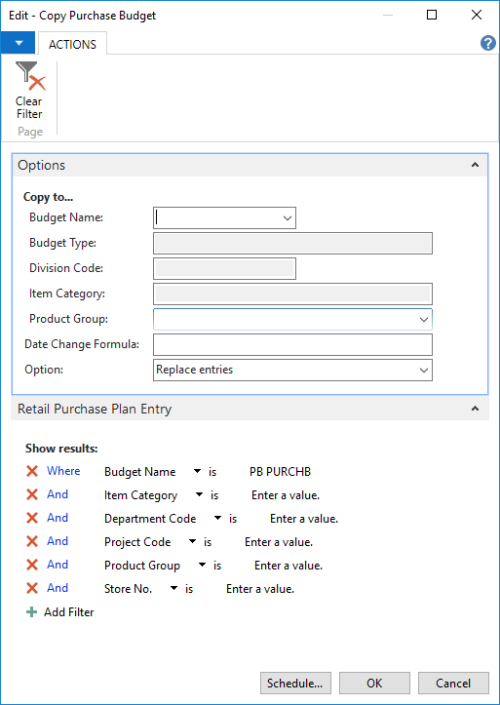Click the green plus Add Filter icon
The image size is (500, 705).
[31, 612]
